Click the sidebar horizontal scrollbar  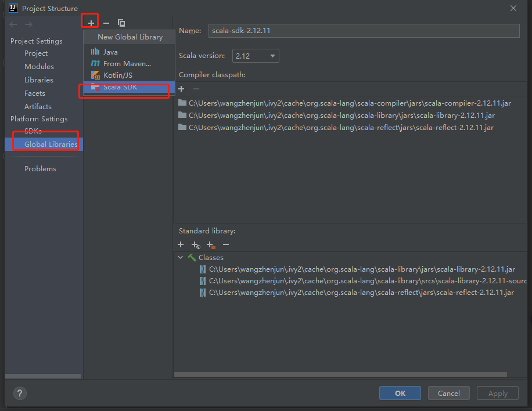point(43,376)
